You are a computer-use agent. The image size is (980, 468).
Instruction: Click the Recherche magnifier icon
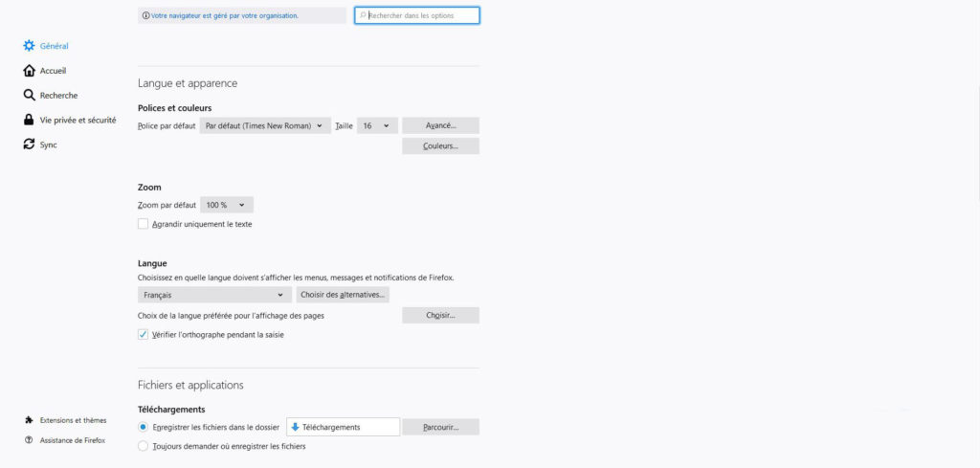(29, 96)
